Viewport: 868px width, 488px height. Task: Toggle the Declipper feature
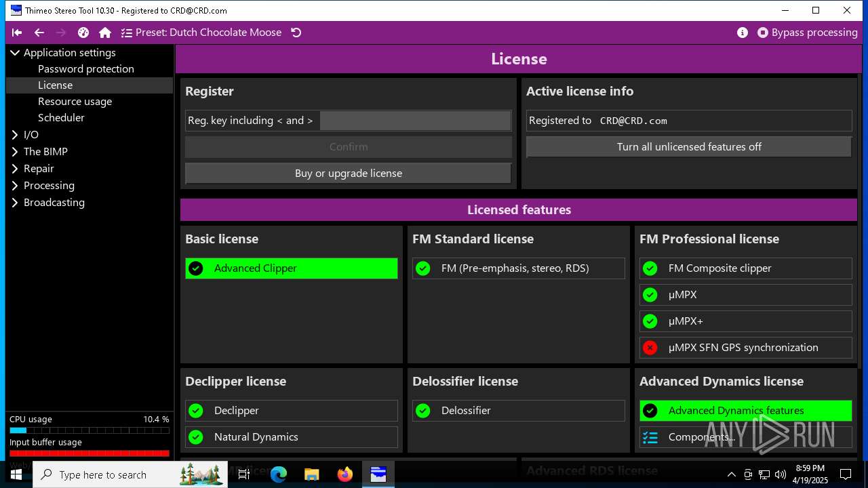coord(292,411)
